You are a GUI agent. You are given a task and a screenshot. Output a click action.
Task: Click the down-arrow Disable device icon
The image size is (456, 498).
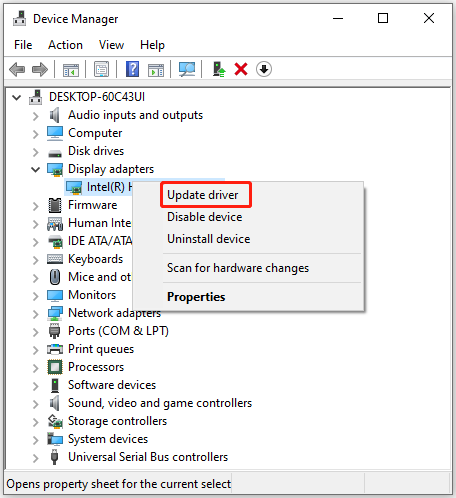coord(264,69)
